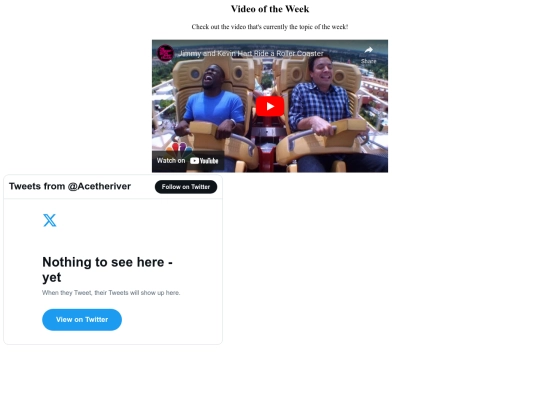Open the channel avatar in the video header

pos(165,53)
